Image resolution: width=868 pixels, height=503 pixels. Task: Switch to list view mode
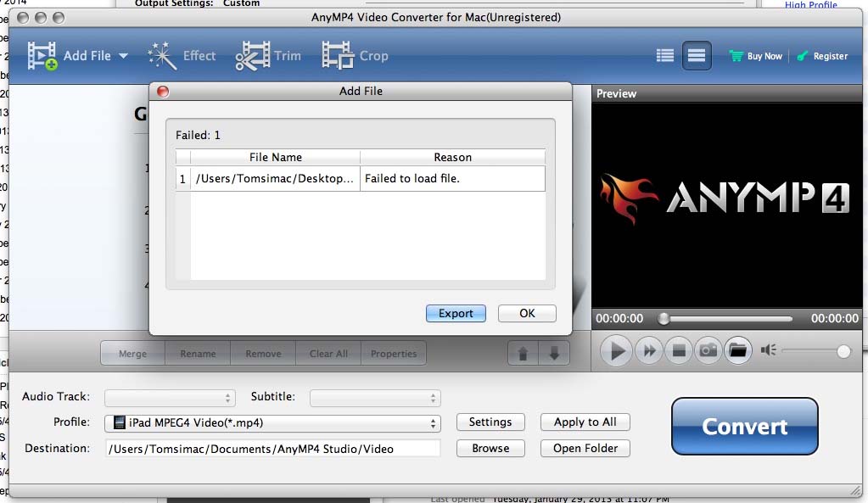click(x=665, y=55)
